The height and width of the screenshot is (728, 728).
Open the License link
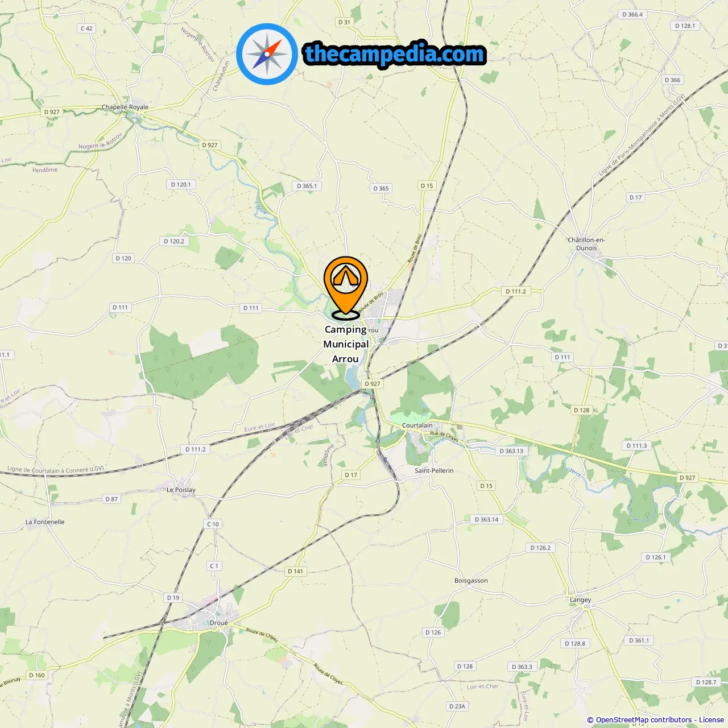coord(712,720)
